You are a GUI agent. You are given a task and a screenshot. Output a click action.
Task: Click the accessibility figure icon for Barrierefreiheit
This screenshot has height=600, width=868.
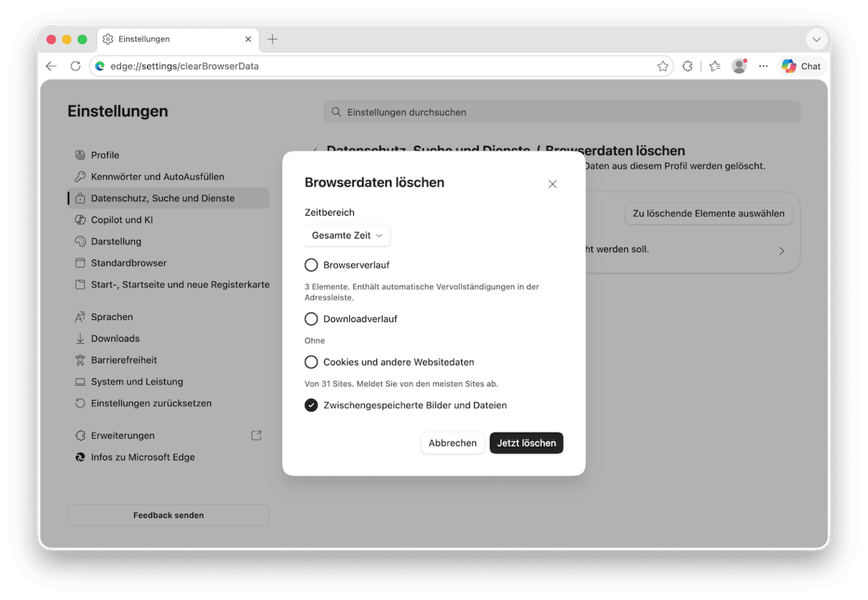point(80,360)
